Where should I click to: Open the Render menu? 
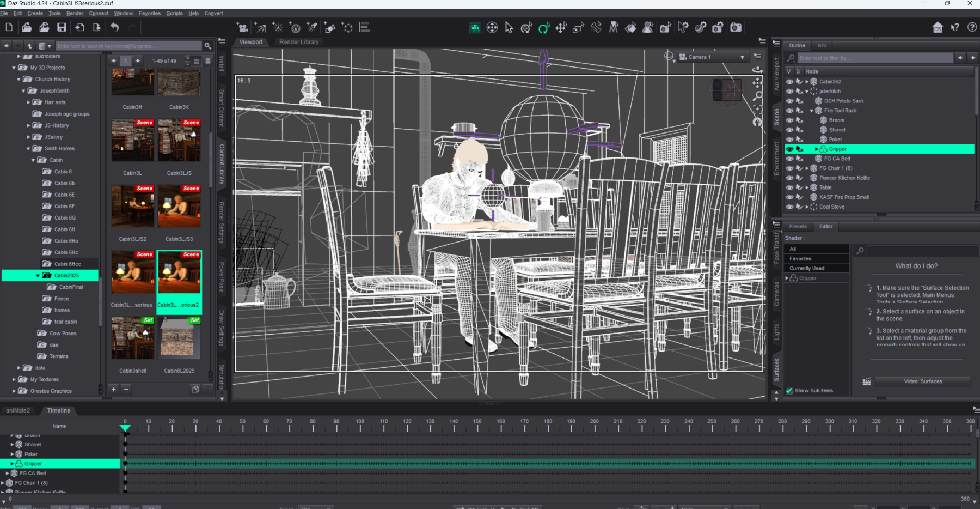coord(75,13)
